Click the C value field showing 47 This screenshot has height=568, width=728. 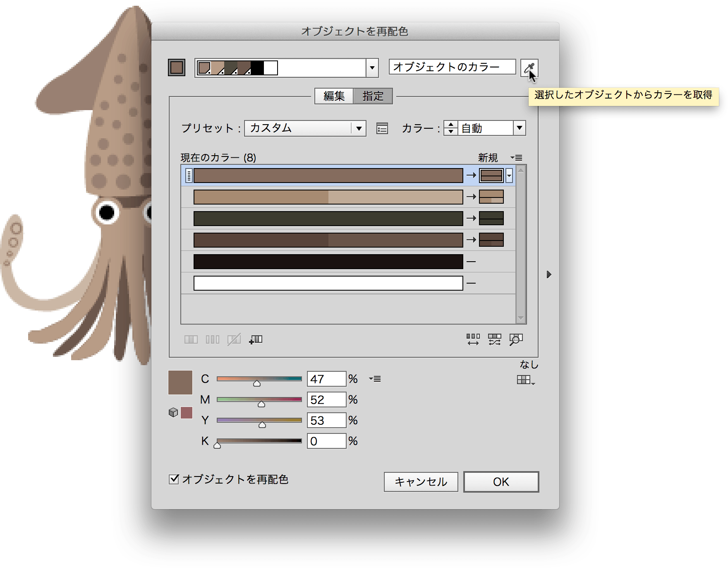tap(326, 379)
